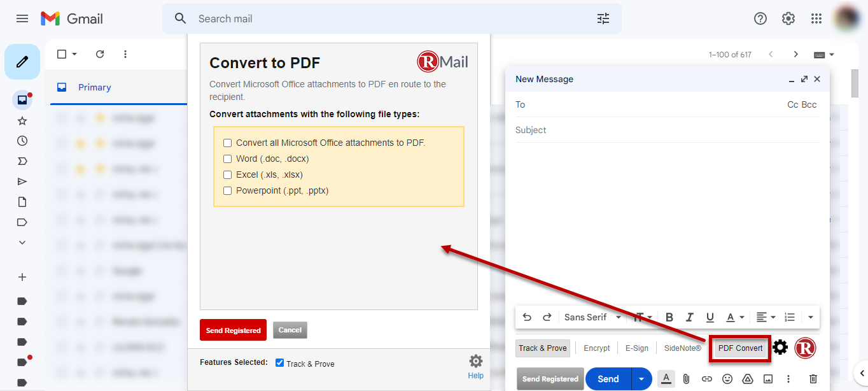Insert link in message
This screenshot has height=391, width=868.
[706, 379]
